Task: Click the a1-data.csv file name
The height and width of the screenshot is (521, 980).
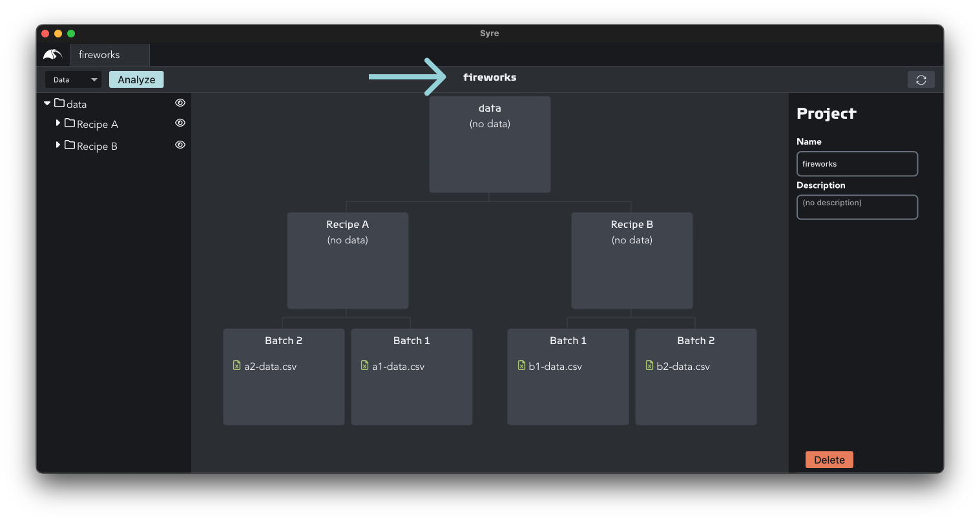Action: [x=398, y=367]
